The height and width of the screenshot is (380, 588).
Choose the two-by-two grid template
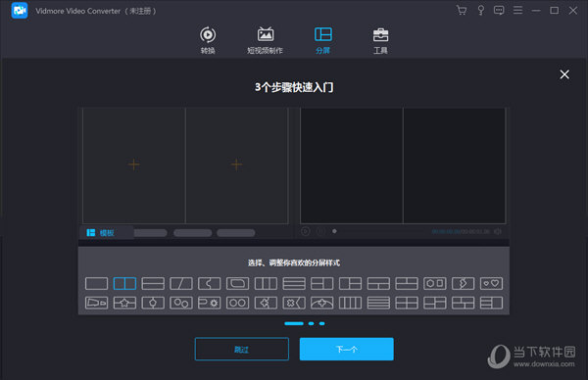coord(407,303)
